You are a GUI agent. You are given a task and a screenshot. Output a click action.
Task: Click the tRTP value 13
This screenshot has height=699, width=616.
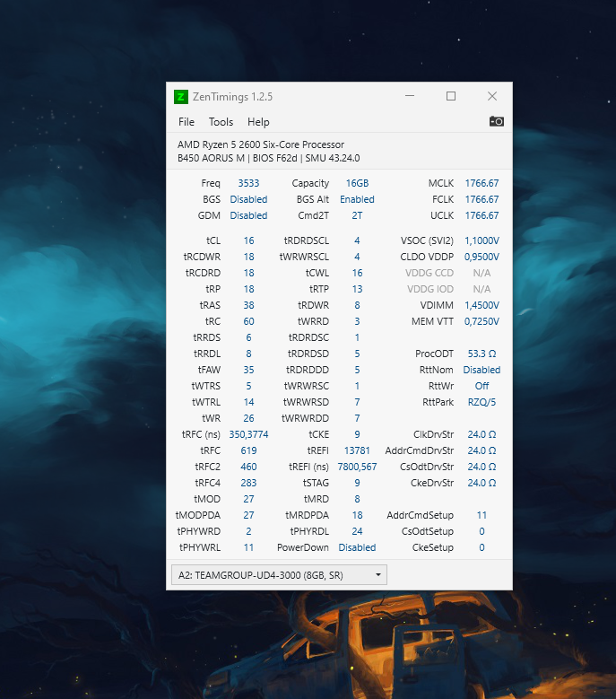click(357, 289)
